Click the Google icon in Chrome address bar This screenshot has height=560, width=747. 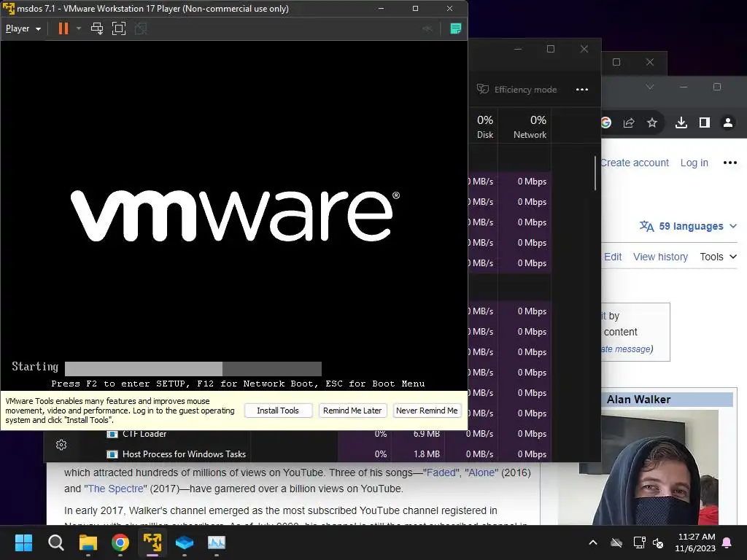606,122
